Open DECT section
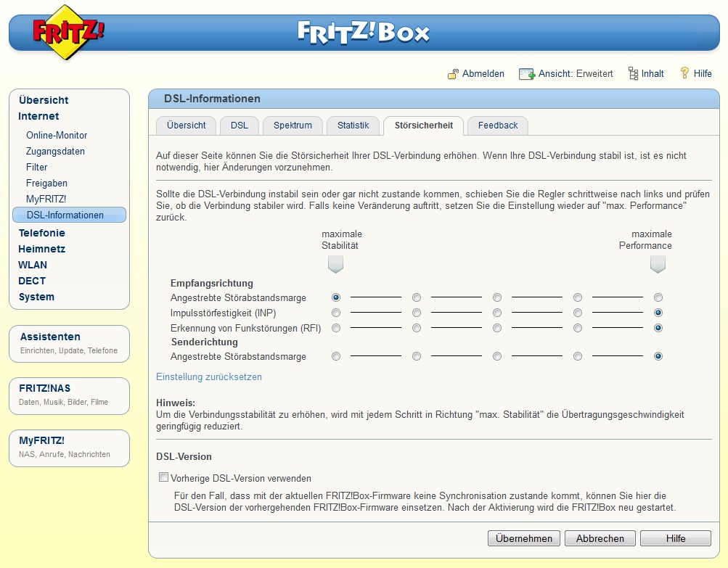This screenshot has height=568, width=728. (x=32, y=281)
